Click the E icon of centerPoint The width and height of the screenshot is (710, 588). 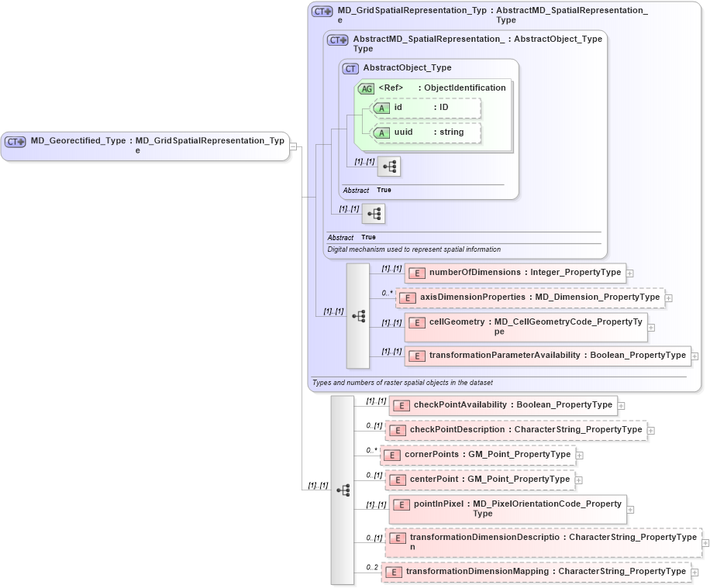pos(400,480)
